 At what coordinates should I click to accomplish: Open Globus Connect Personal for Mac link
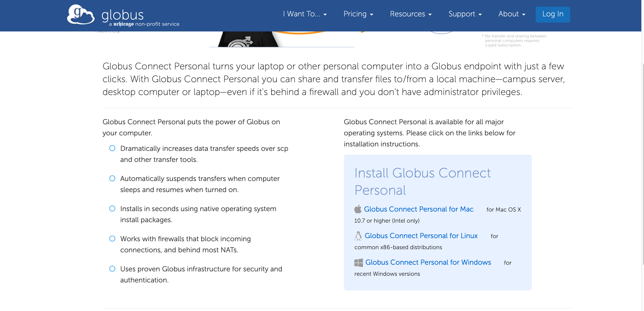point(419,209)
